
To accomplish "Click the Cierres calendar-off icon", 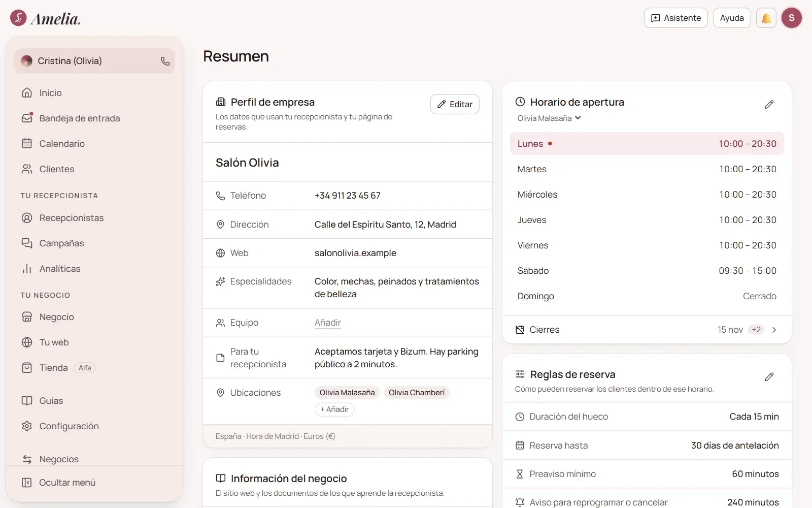I will click(x=520, y=330).
